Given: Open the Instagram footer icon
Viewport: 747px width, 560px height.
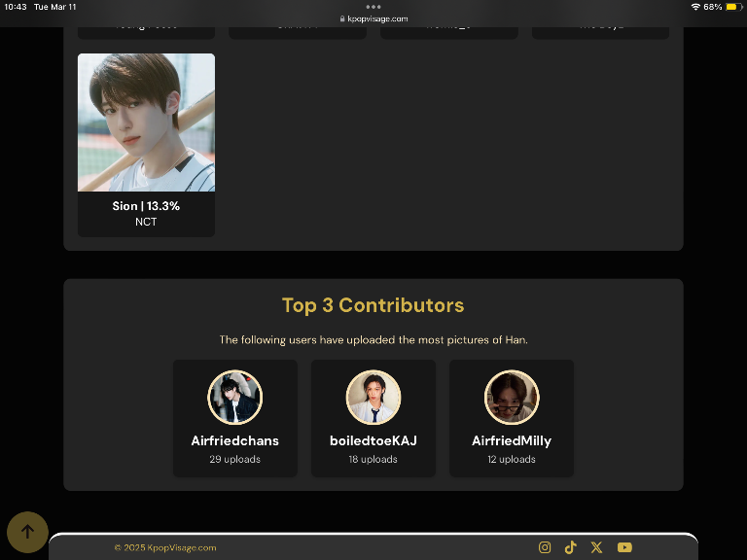Looking at the screenshot, I should click(545, 547).
